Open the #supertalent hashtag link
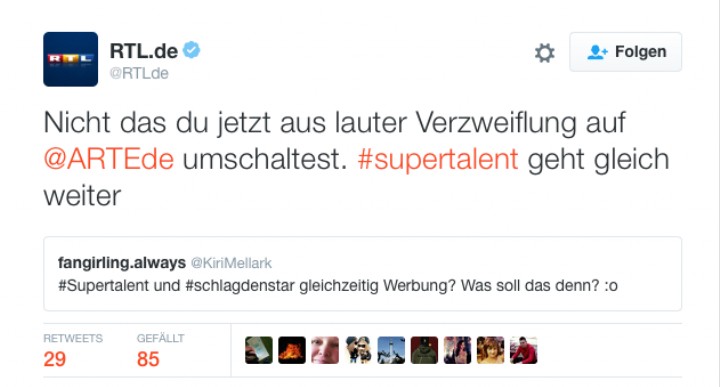 point(438,160)
